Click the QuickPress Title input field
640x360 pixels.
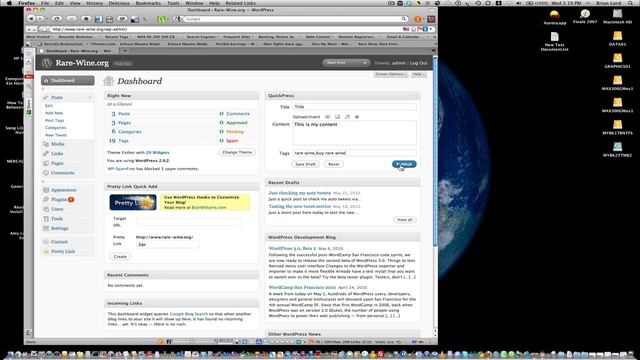coord(355,107)
